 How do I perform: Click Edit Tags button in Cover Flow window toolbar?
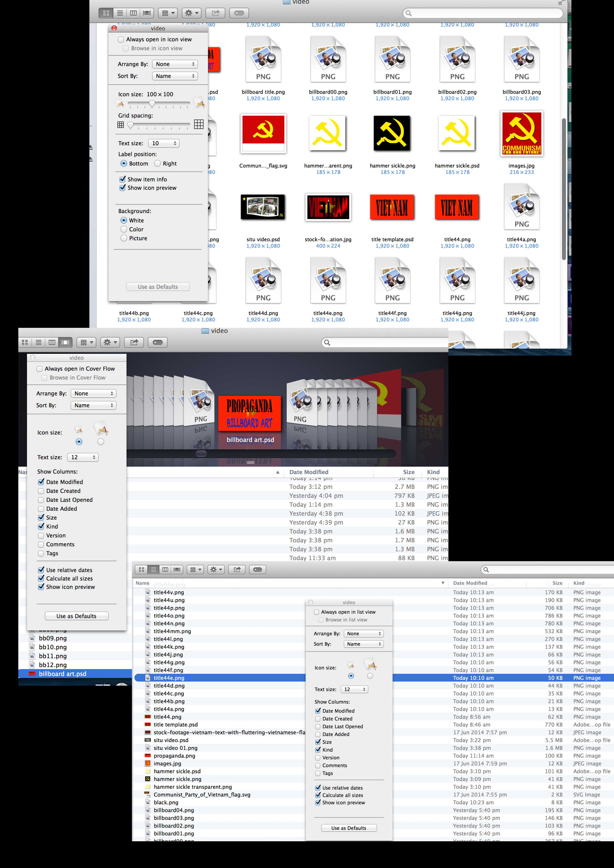tap(158, 342)
